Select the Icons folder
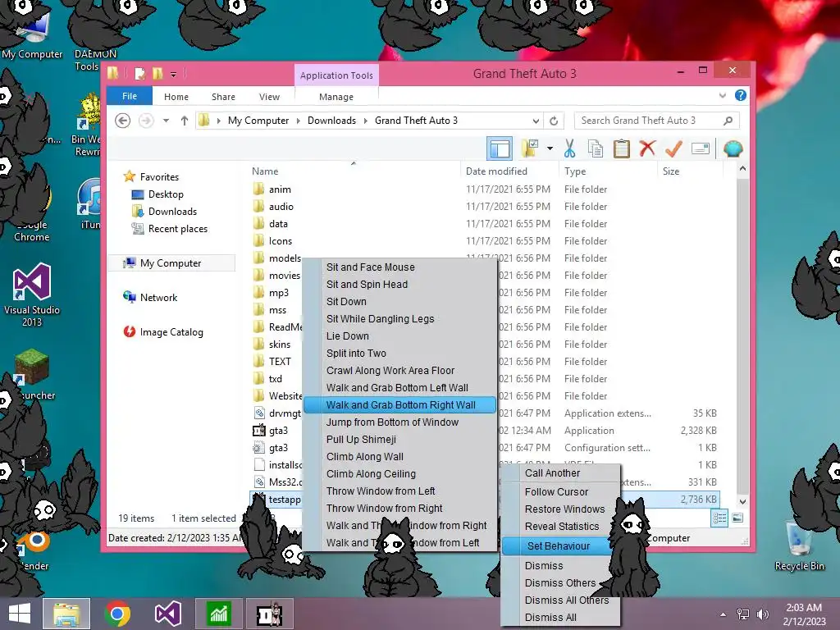This screenshot has width=840, height=630. [x=281, y=240]
